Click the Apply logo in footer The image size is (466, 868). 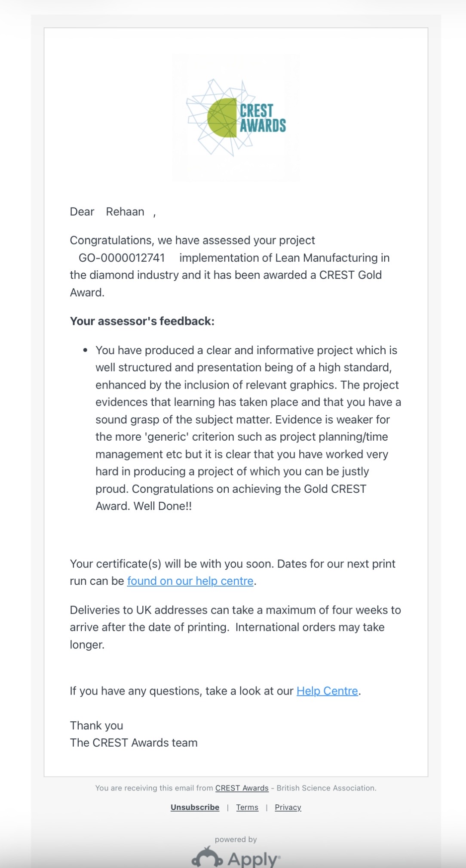click(x=236, y=858)
